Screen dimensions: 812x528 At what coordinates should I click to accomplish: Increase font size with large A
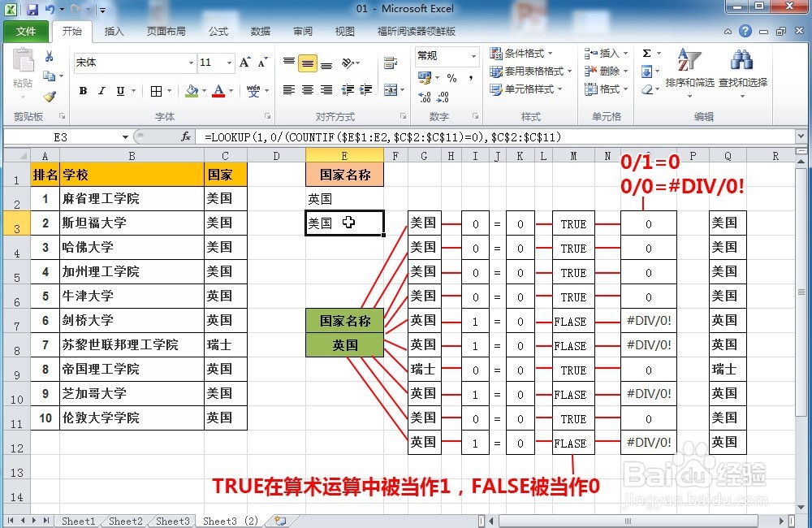click(245, 63)
